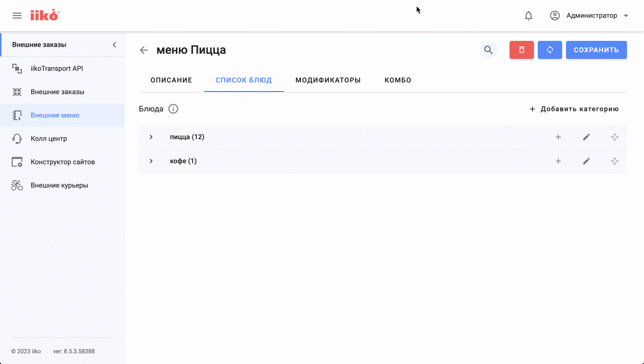This screenshot has width=644, height=364.
Task: Switch to the Модификаторы tab
Action: pyautogui.click(x=328, y=80)
